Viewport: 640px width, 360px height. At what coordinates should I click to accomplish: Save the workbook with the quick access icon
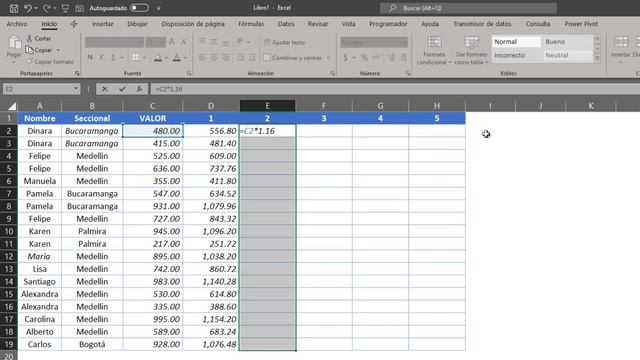[x=14, y=8]
